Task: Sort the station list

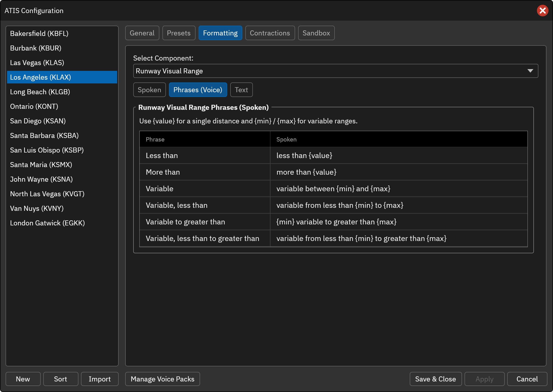Action: [61, 379]
